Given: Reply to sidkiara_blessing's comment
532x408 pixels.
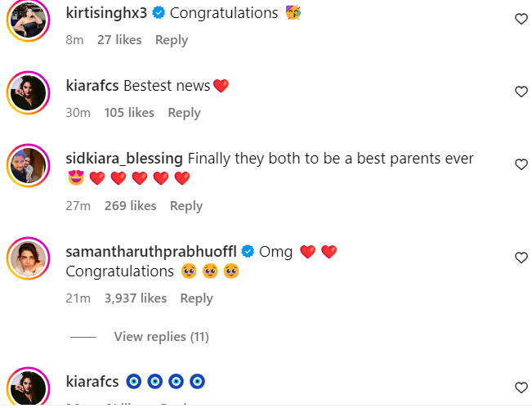Looking at the screenshot, I should pyautogui.click(x=186, y=206).
